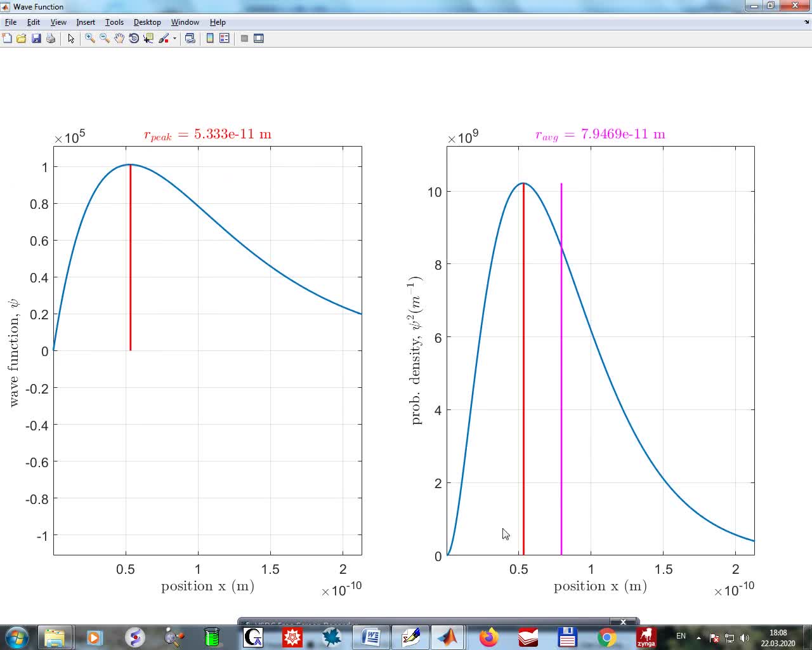
Task: Open the Edit menu
Action: pos(34,22)
